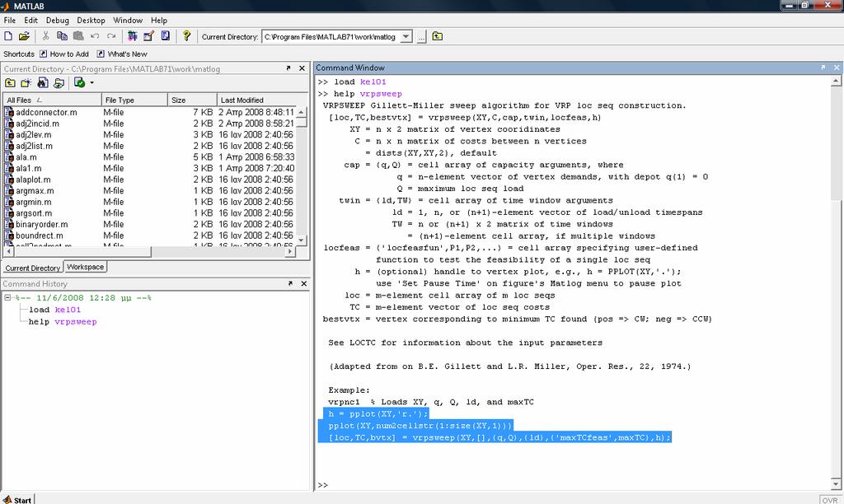Select adj2incid.m in the file list

tap(38, 124)
